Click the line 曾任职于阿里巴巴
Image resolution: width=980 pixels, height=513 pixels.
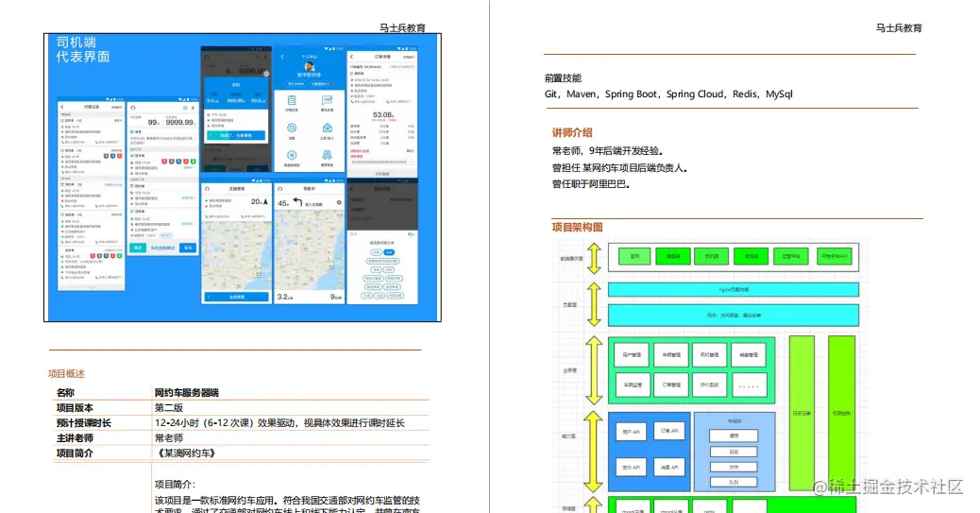[x=591, y=184]
